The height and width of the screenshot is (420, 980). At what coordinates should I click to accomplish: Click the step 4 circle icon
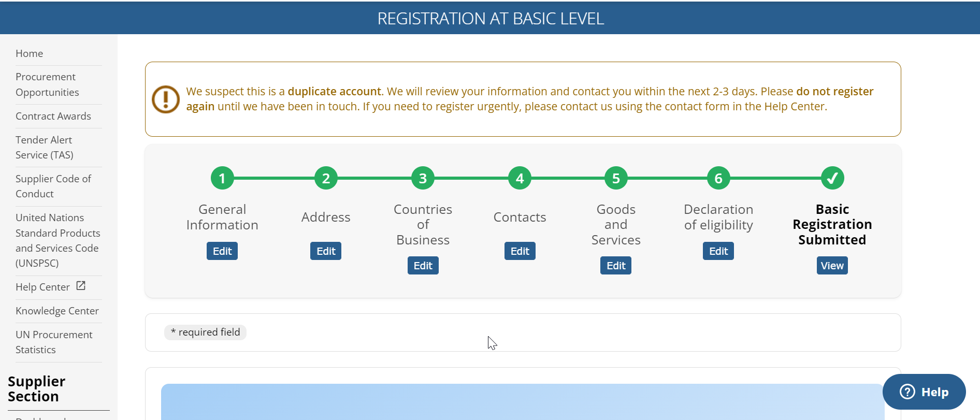520,178
